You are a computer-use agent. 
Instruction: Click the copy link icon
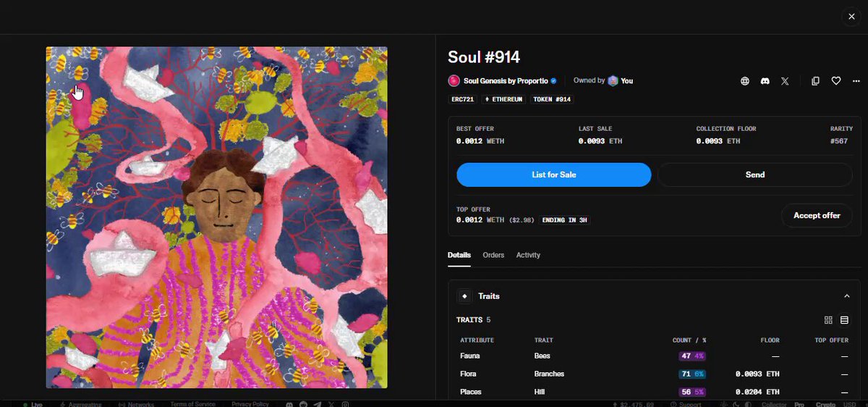[815, 81]
